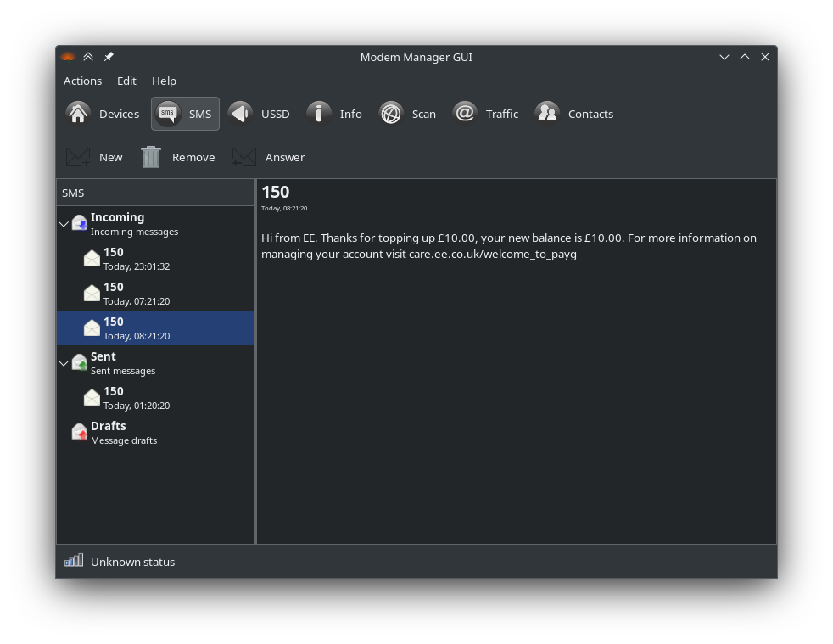833x644 pixels.
Task: Click the New message envelope icon
Action: pyautogui.click(x=78, y=157)
